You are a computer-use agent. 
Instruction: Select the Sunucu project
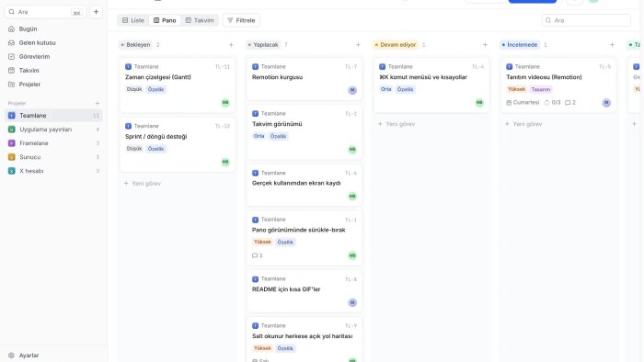point(53,157)
